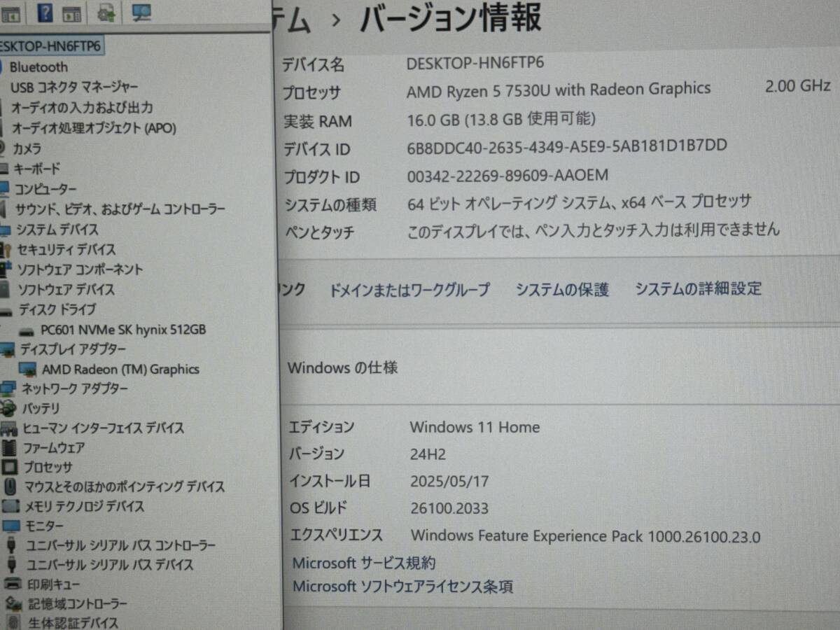Open the ドメインまたはワークグループ link

point(409,290)
